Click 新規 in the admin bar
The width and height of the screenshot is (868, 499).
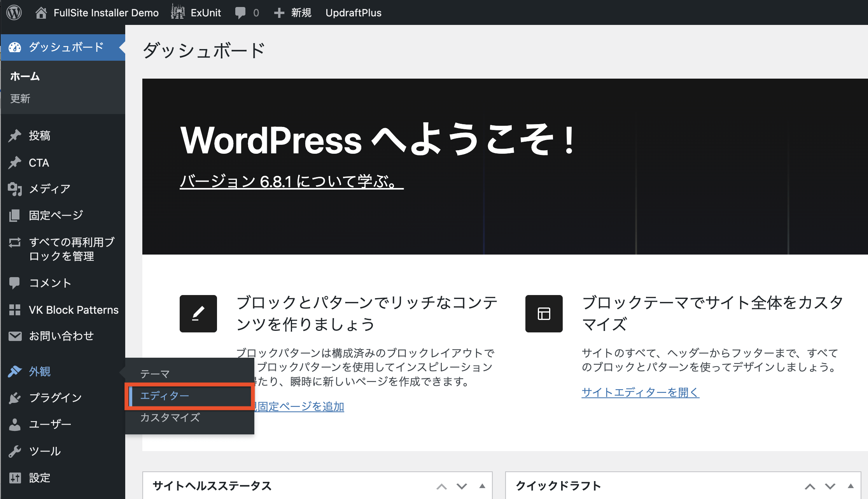(x=301, y=13)
